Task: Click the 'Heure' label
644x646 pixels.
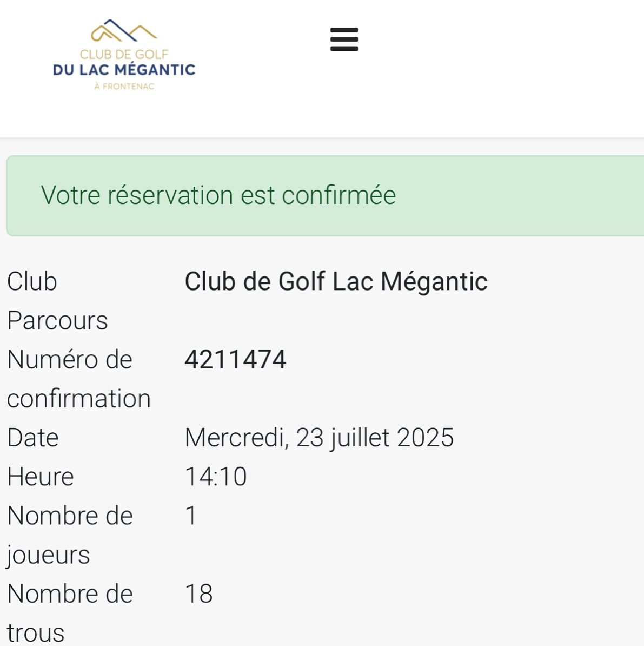Action: [x=41, y=477]
